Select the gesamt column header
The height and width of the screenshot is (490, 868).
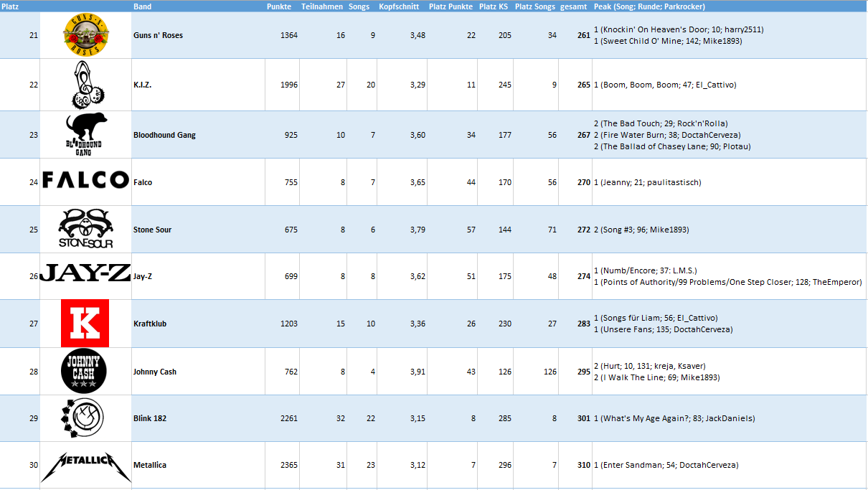(575, 6)
